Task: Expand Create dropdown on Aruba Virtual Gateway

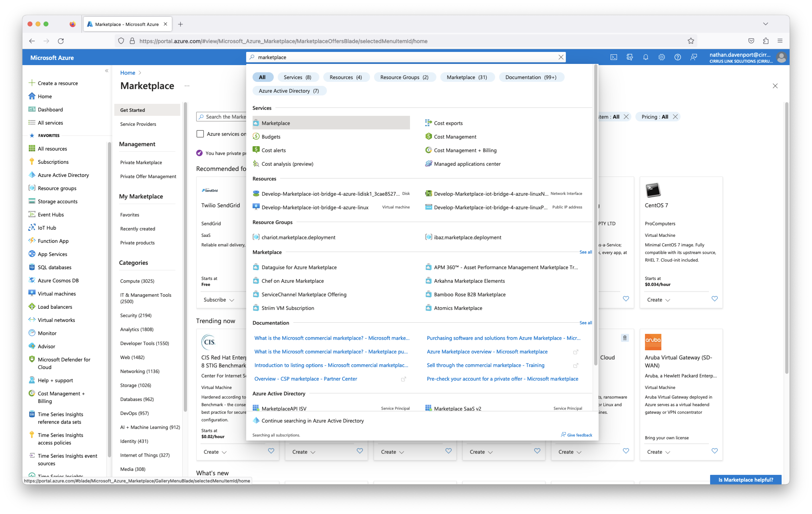Action: click(658, 452)
